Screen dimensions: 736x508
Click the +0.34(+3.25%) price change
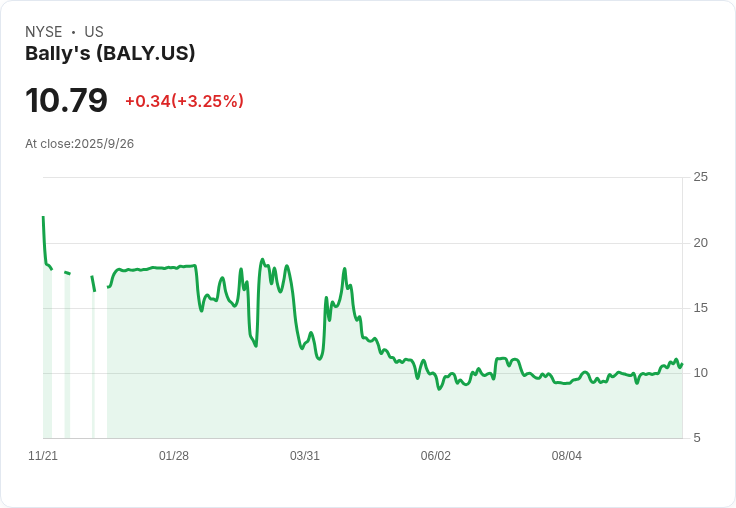pos(184,101)
